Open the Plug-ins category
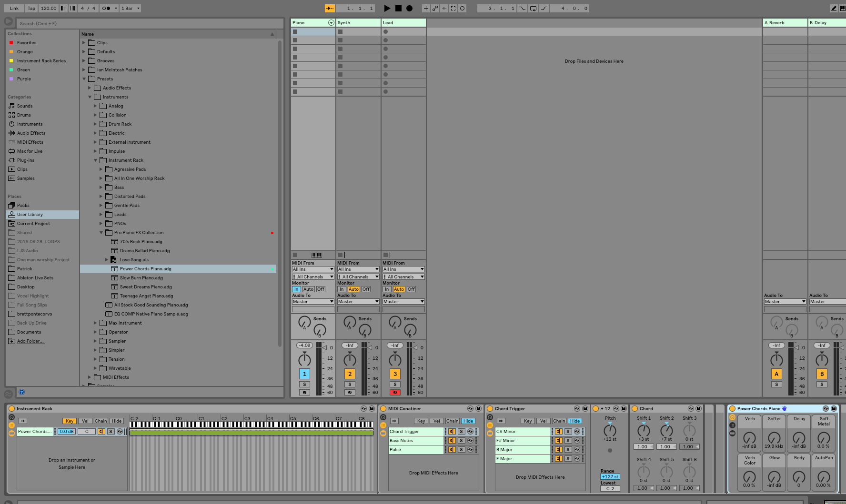 click(x=25, y=160)
